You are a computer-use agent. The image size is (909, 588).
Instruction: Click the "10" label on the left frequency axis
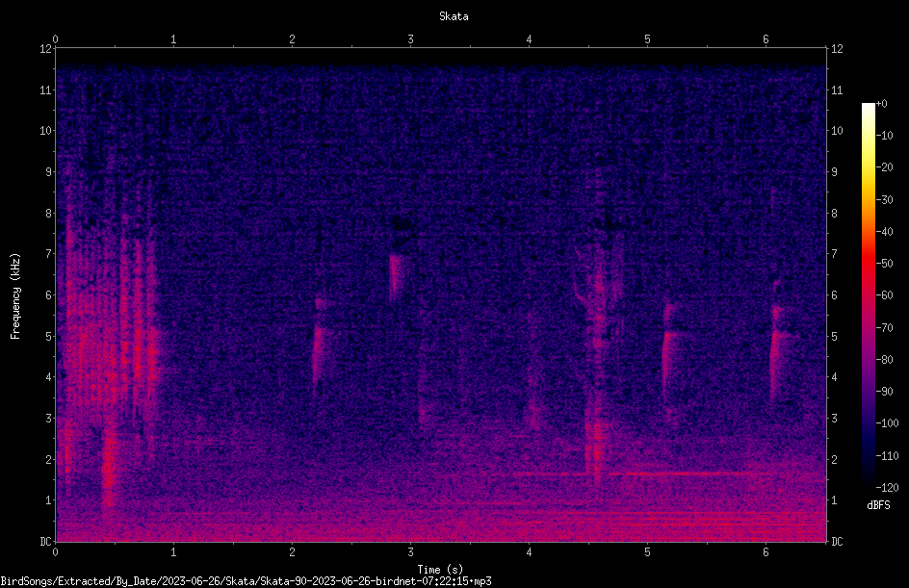(x=45, y=131)
